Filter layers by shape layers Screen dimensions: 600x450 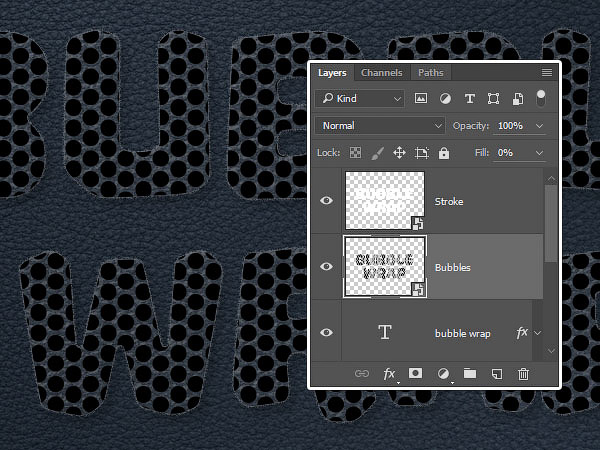coord(493,99)
